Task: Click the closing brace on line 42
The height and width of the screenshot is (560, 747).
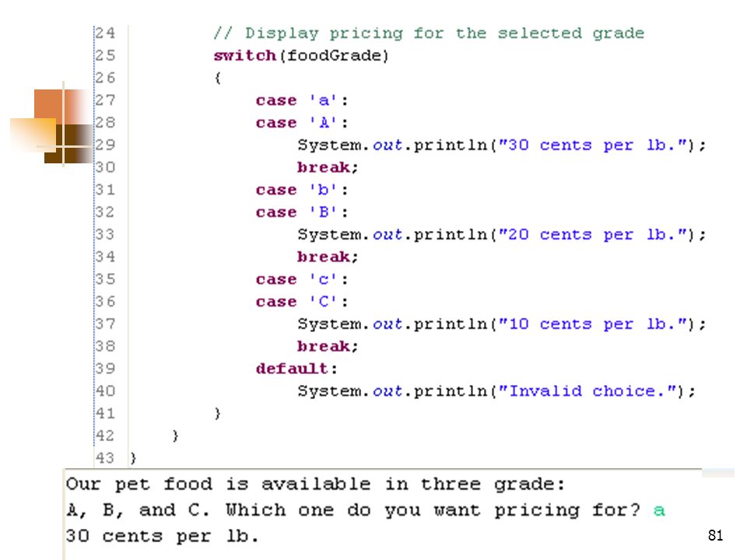Action: tap(175, 436)
